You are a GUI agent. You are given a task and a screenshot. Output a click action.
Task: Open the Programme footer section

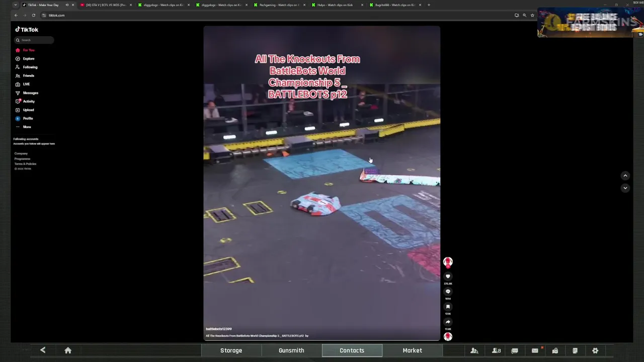click(x=22, y=159)
